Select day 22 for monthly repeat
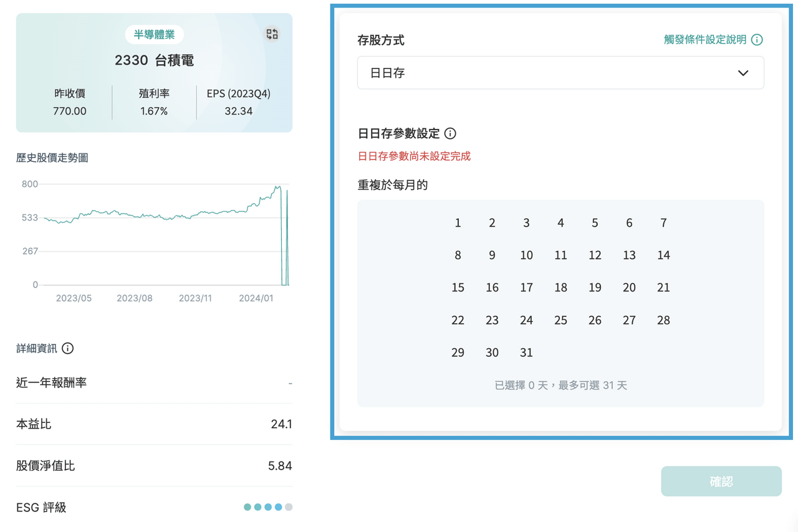The height and width of the screenshot is (532, 798). [458, 320]
